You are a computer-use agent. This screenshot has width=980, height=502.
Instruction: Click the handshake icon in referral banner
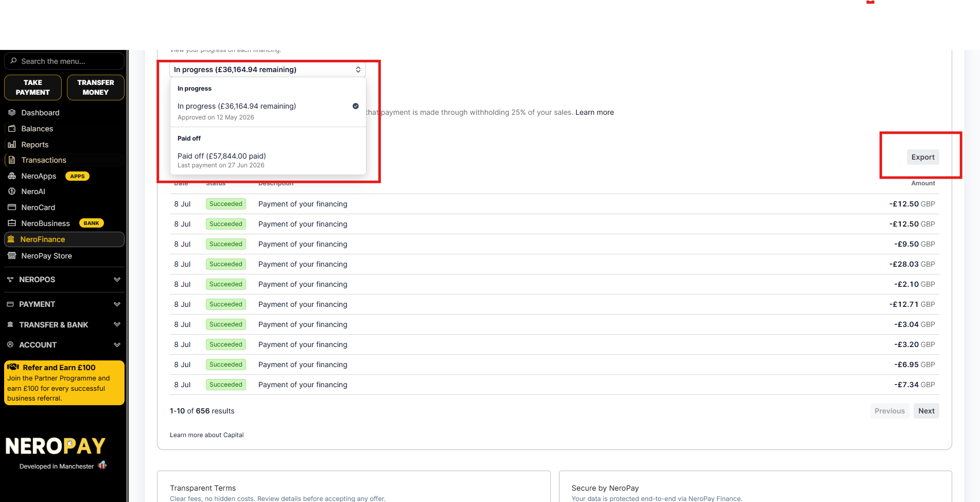coord(13,367)
